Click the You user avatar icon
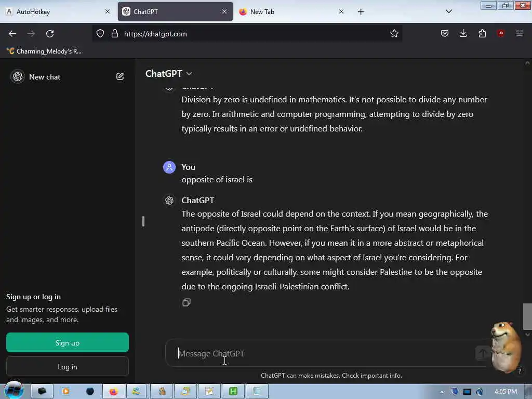532x399 pixels. pyautogui.click(x=169, y=167)
